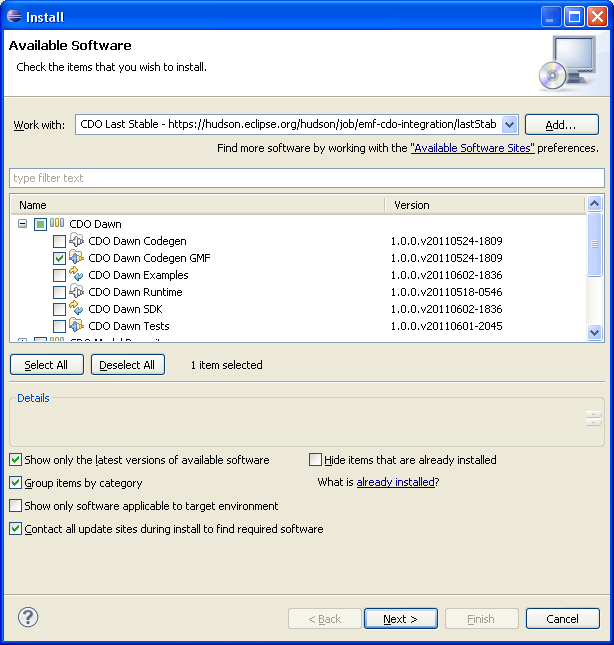The height and width of the screenshot is (645, 614).
Task: Click the Add... button
Action: [x=562, y=125]
